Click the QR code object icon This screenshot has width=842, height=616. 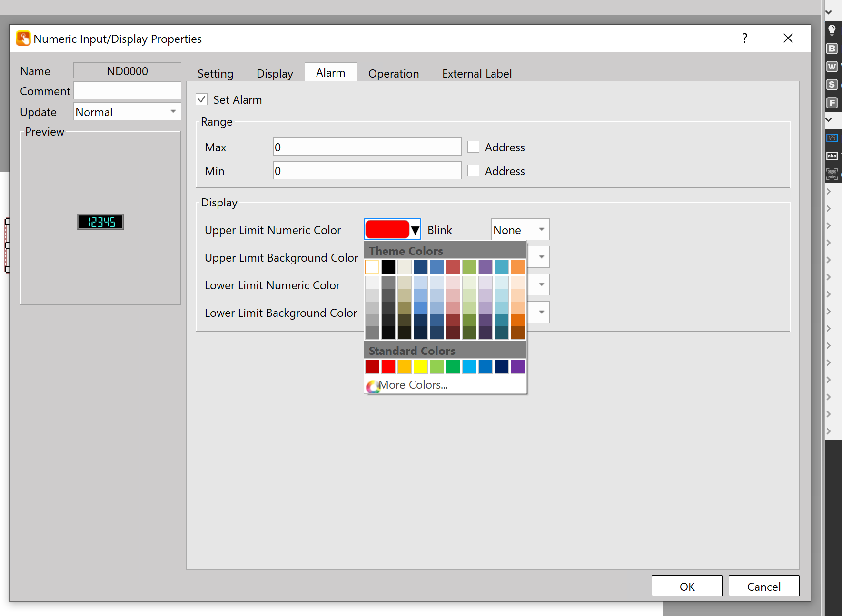click(832, 174)
